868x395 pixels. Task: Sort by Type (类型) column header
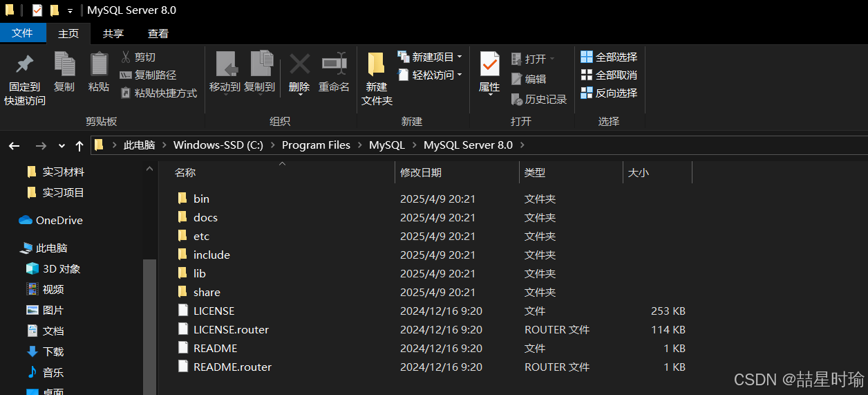click(535, 172)
